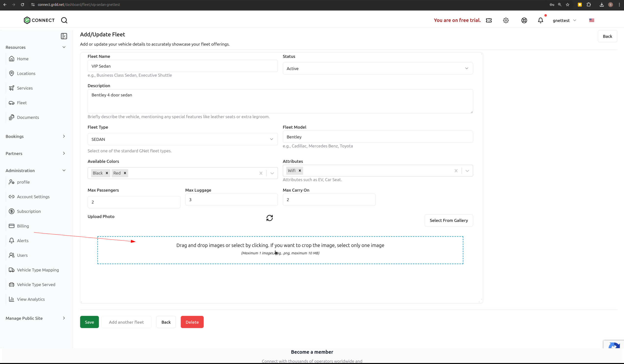The height and width of the screenshot is (364, 624).
Task: Click the support lifebuoy icon
Action: [524, 20]
